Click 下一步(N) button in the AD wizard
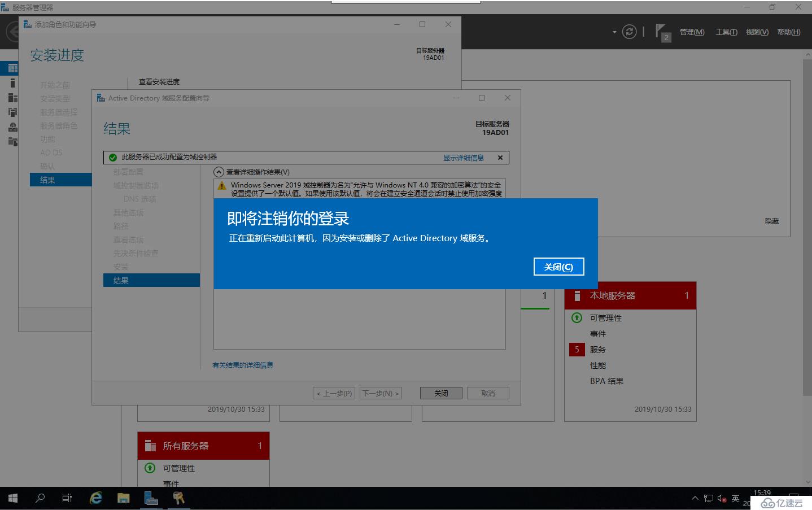Image resolution: width=812 pixels, height=510 pixels. pos(381,393)
